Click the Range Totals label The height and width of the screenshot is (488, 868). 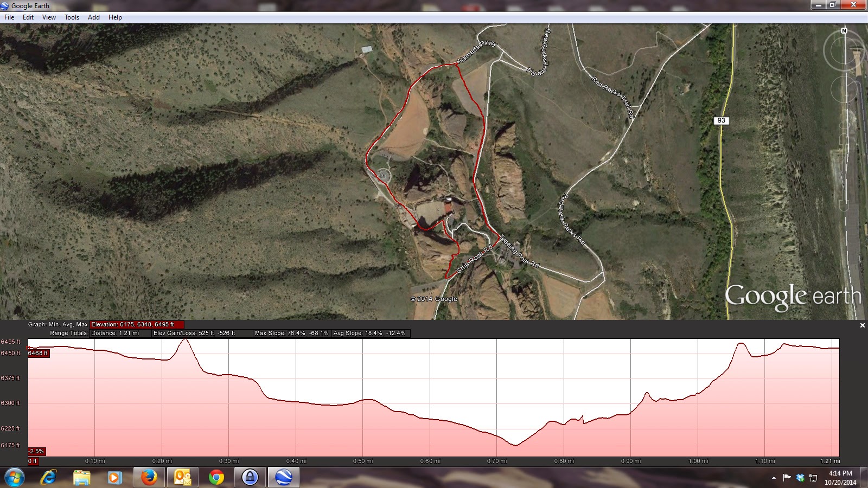(69, 333)
